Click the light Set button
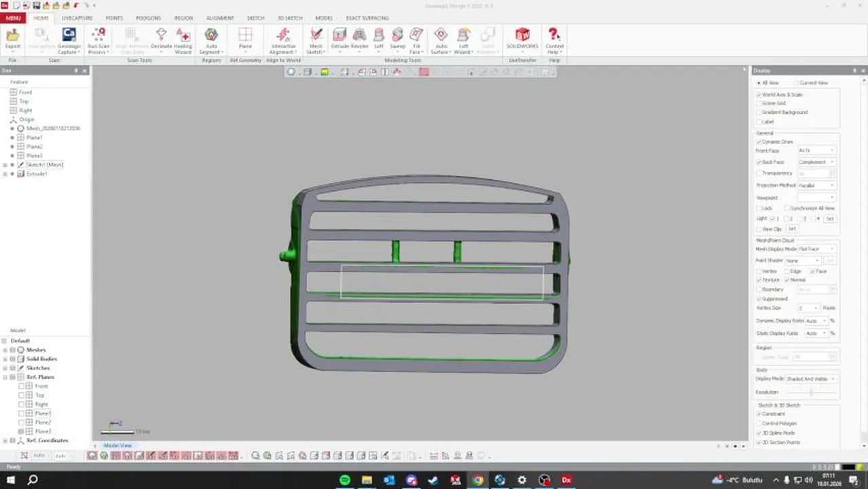Screen dimensions: 868x489 (x=829, y=219)
